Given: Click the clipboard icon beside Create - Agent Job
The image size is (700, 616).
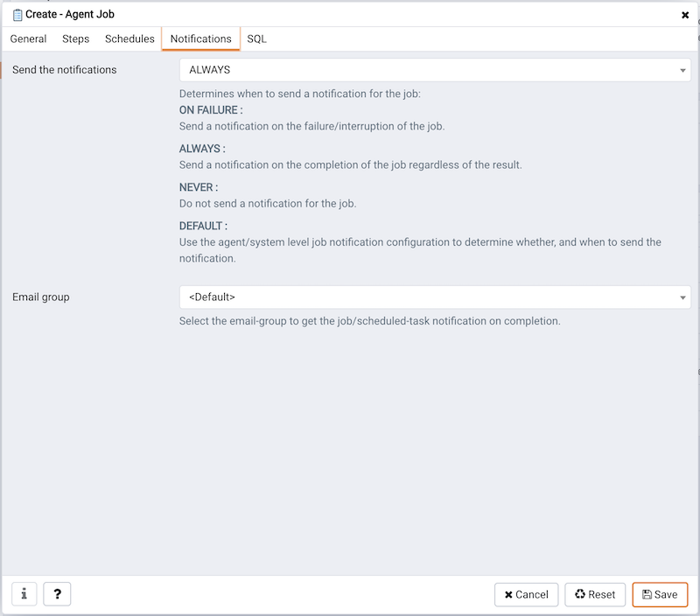Looking at the screenshot, I should click(17, 15).
